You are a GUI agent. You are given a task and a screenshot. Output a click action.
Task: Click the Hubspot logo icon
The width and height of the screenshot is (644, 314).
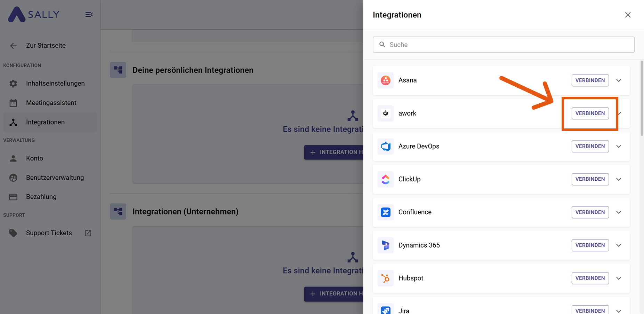385,278
